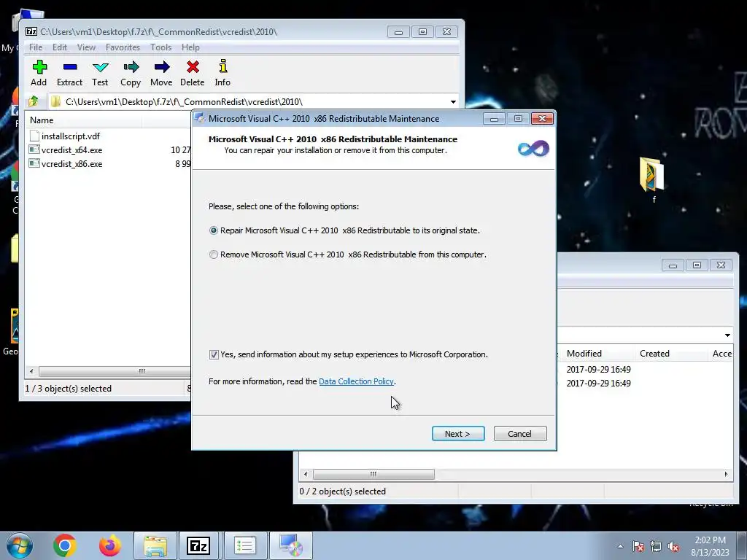The width and height of the screenshot is (747, 560).
Task: Click the network tray icon
Action: [x=656, y=546]
